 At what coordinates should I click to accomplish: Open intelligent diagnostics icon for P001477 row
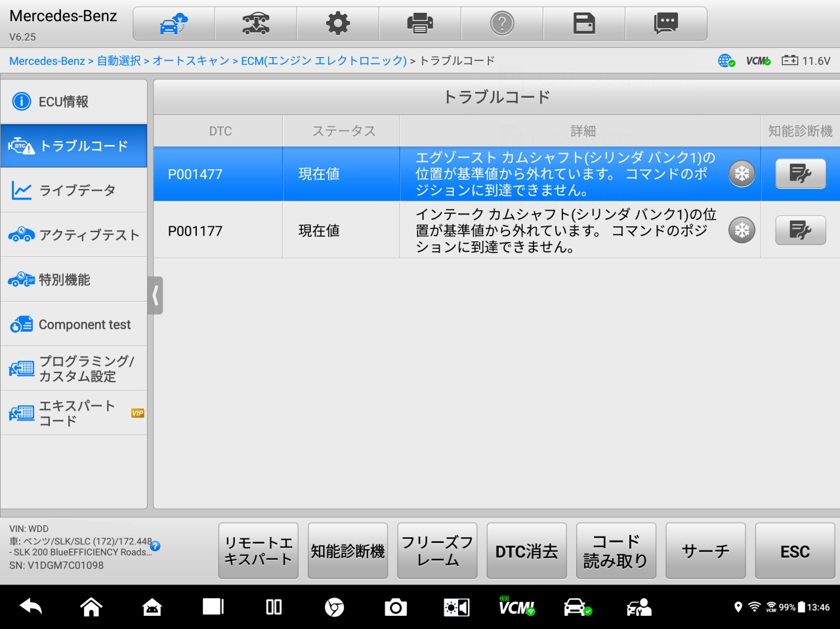click(800, 174)
